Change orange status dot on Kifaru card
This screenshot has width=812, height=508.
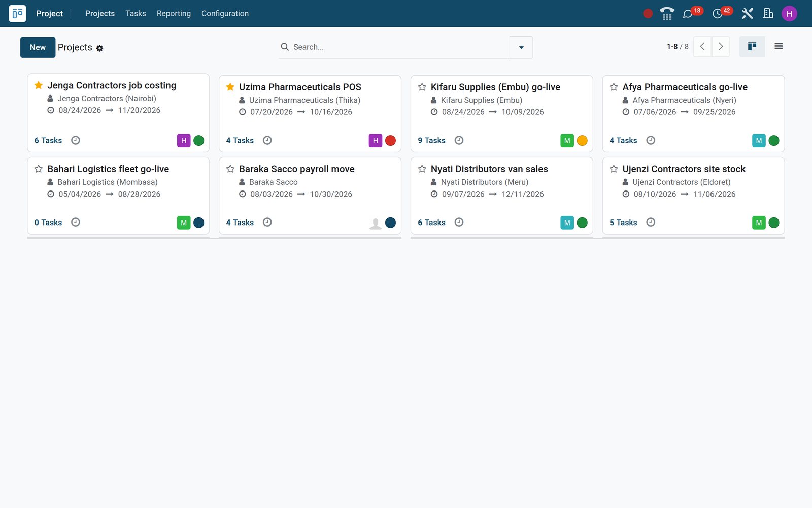coord(582,141)
